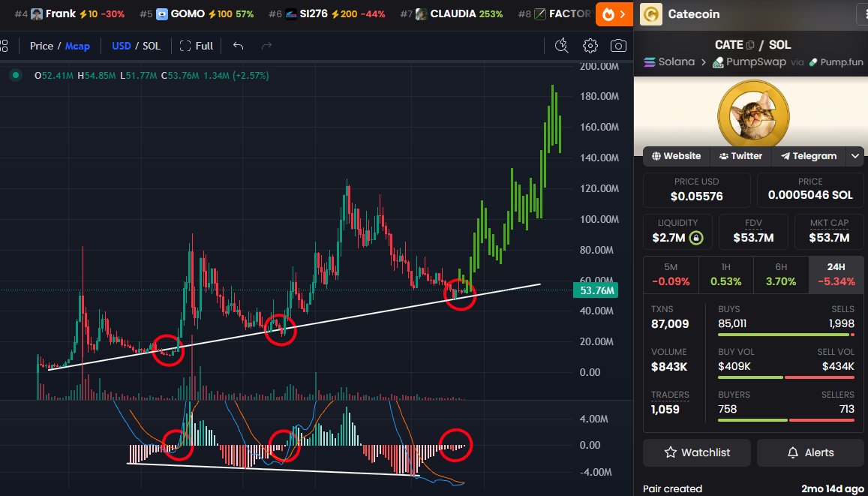Image resolution: width=868 pixels, height=496 pixels.
Task: Switch the chart to Mcap mode
Action: (x=77, y=46)
